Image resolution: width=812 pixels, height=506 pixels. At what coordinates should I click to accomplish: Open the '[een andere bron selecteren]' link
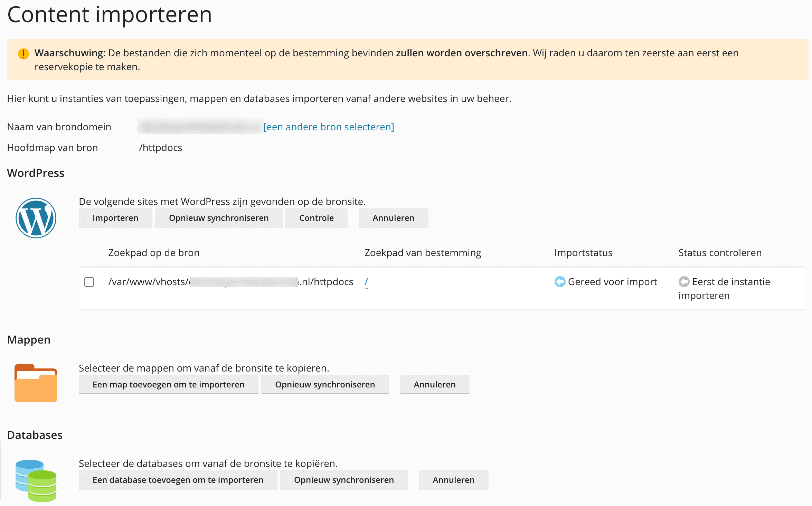[329, 127]
